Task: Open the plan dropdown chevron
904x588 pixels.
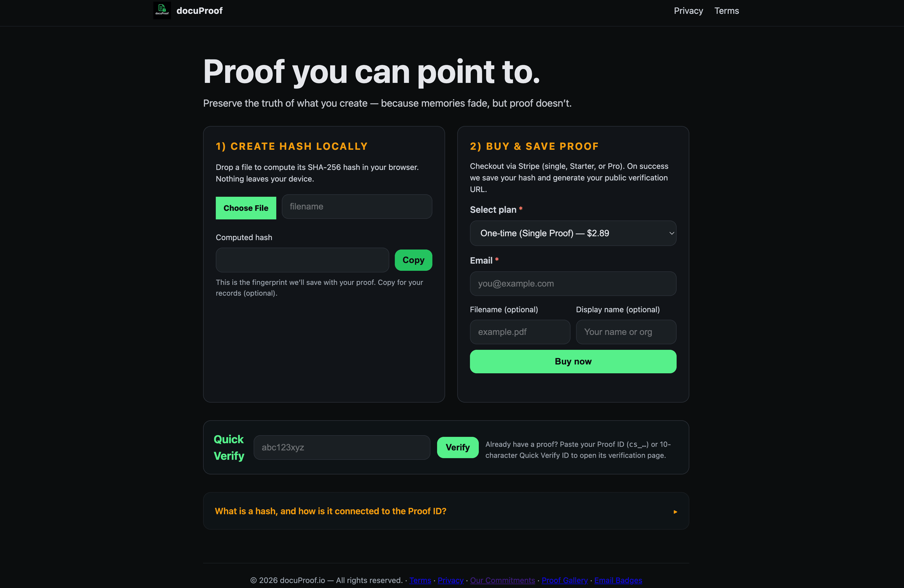Action: pyautogui.click(x=671, y=233)
